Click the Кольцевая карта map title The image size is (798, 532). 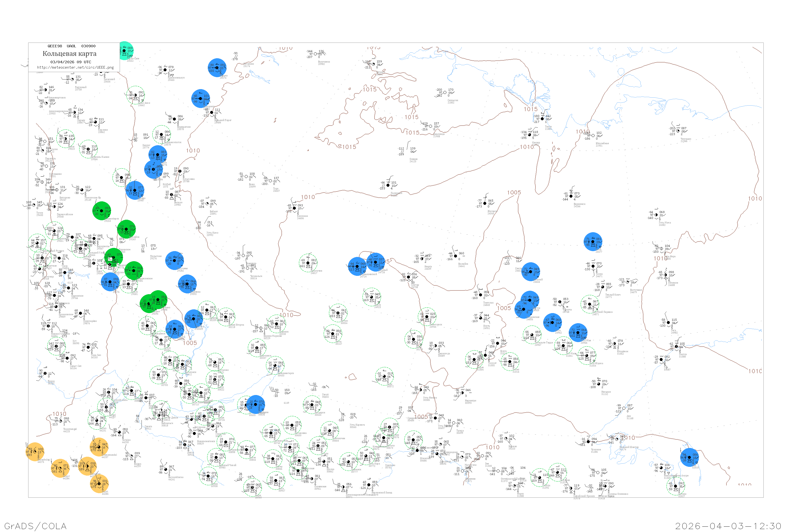click(x=69, y=54)
